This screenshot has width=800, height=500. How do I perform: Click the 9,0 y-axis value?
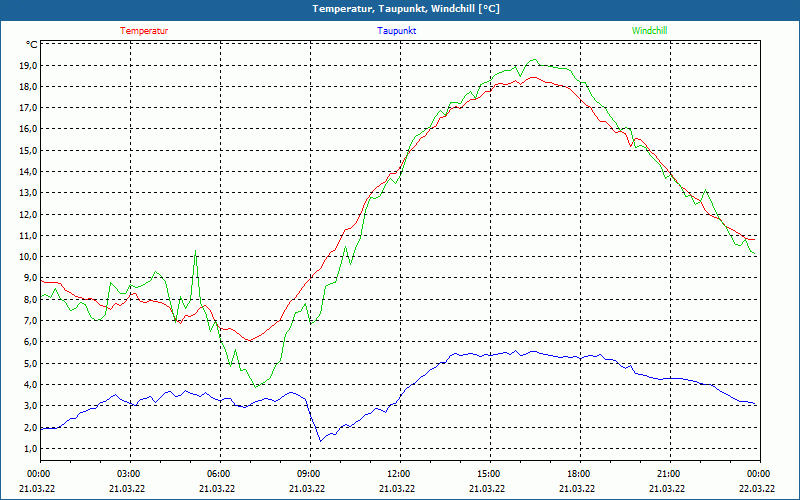pyautogui.click(x=30, y=278)
